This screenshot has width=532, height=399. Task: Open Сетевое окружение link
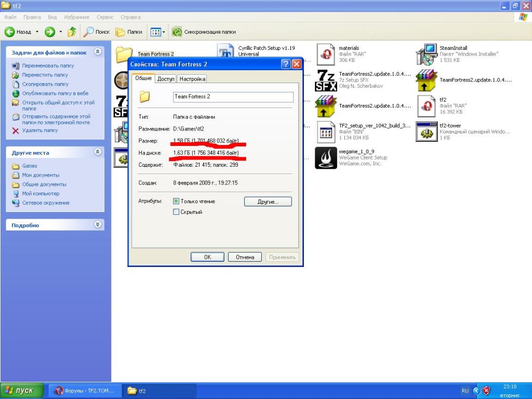click(x=46, y=203)
